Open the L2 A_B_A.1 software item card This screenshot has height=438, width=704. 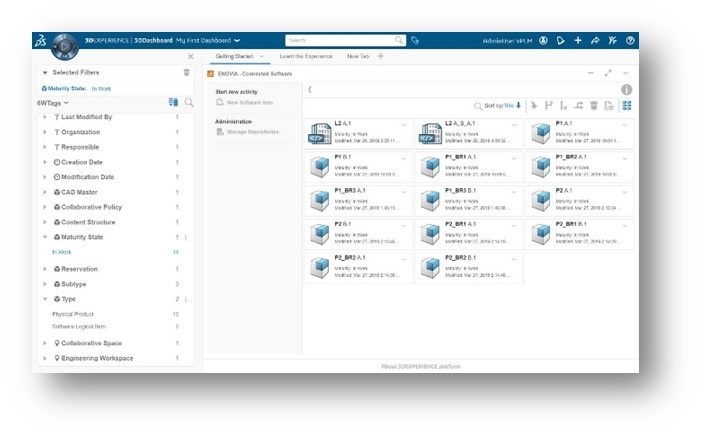[x=469, y=133]
